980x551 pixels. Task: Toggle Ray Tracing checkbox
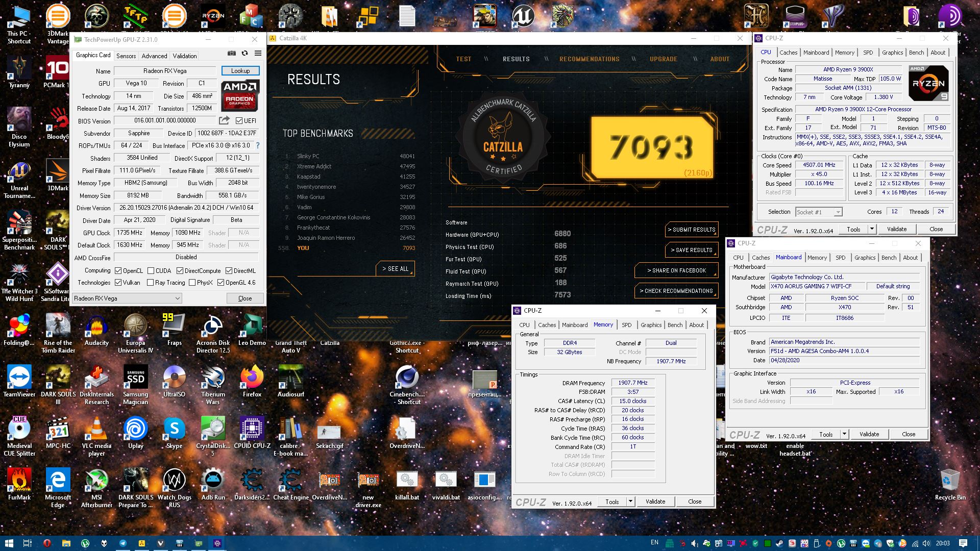(x=151, y=283)
